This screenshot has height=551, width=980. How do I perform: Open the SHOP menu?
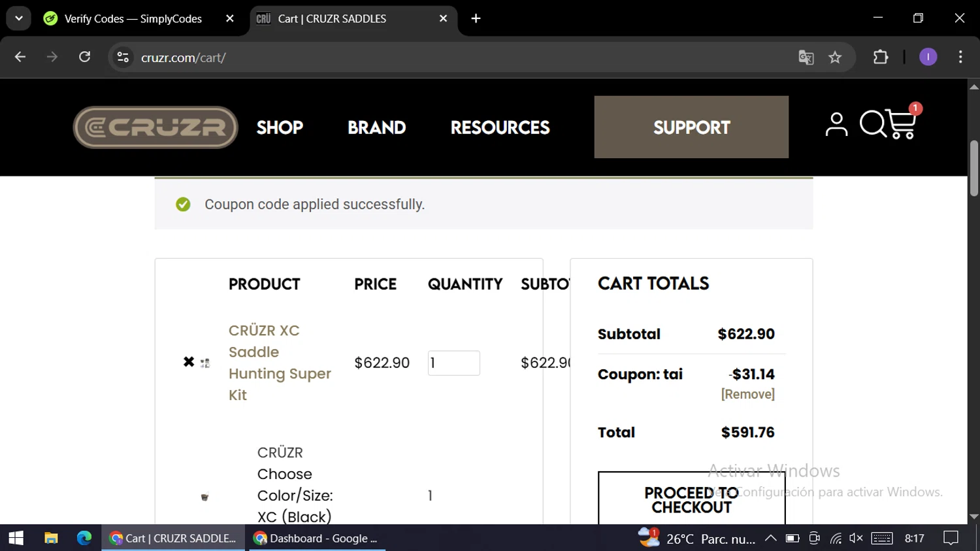280,127
